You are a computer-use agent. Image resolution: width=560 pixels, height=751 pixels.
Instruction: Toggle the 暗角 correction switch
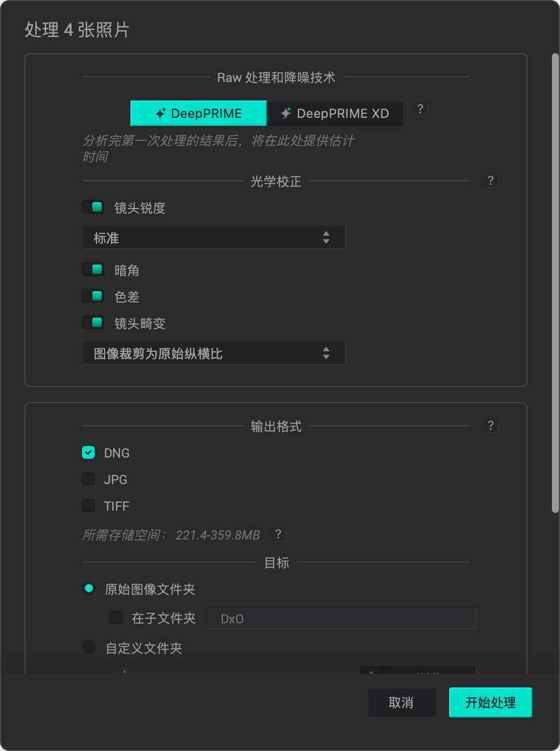tap(93, 269)
